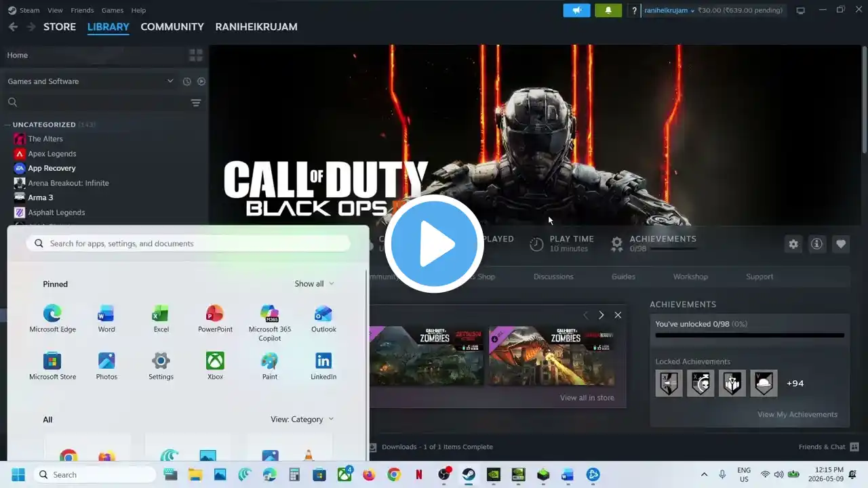Navigate back with the left arrow

(14, 27)
